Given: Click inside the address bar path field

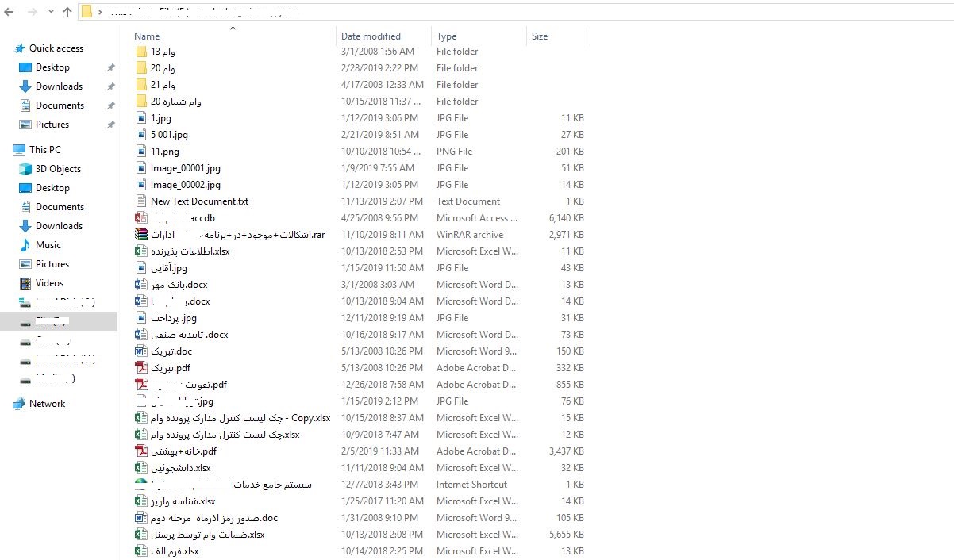Looking at the screenshot, I should tap(476, 12).
